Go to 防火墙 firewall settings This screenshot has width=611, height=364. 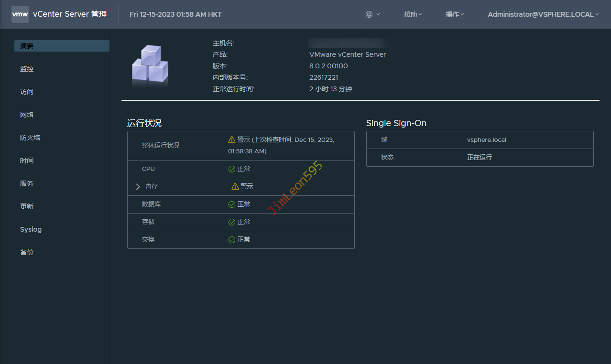point(30,138)
